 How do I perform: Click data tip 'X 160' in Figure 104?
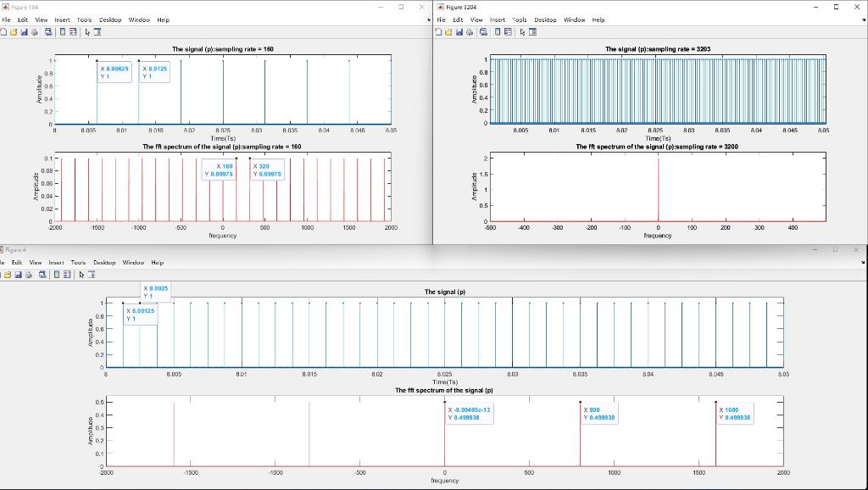[x=219, y=170]
